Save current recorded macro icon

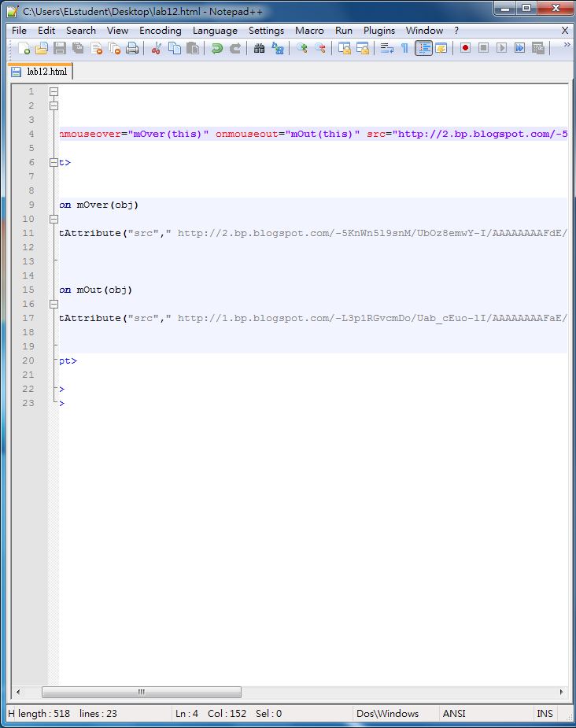click(x=538, y=48)
